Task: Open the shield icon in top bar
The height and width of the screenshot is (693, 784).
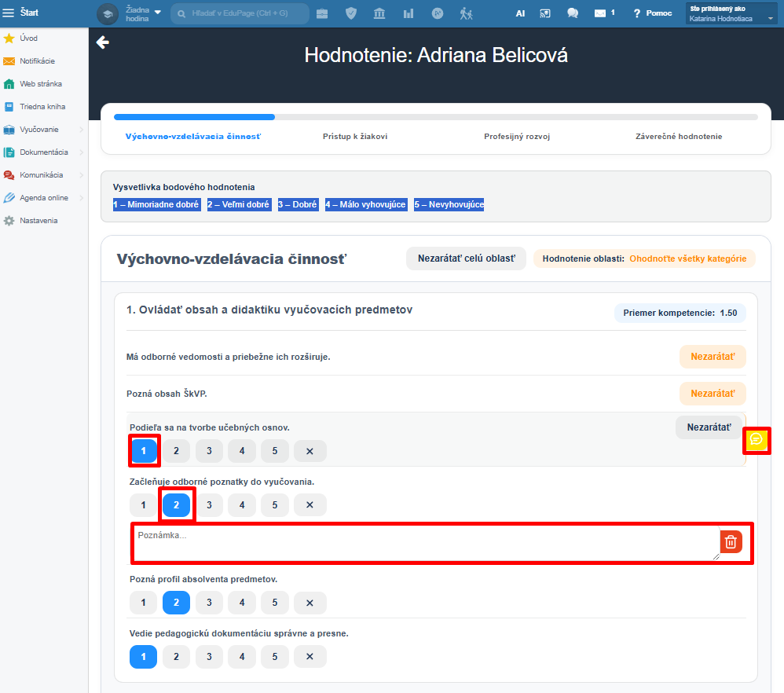Action: click(x=351, y=13)
